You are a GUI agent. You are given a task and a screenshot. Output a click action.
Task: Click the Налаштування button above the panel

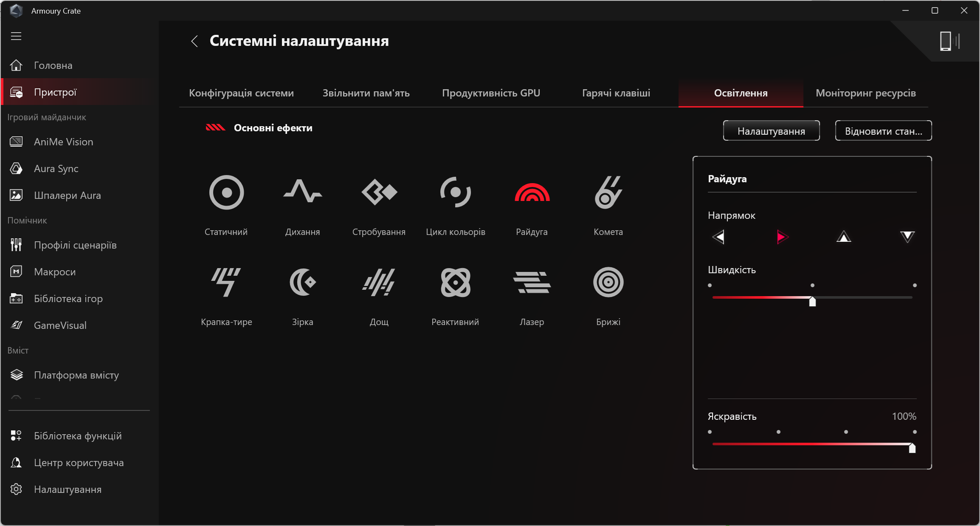coord(771,131)
